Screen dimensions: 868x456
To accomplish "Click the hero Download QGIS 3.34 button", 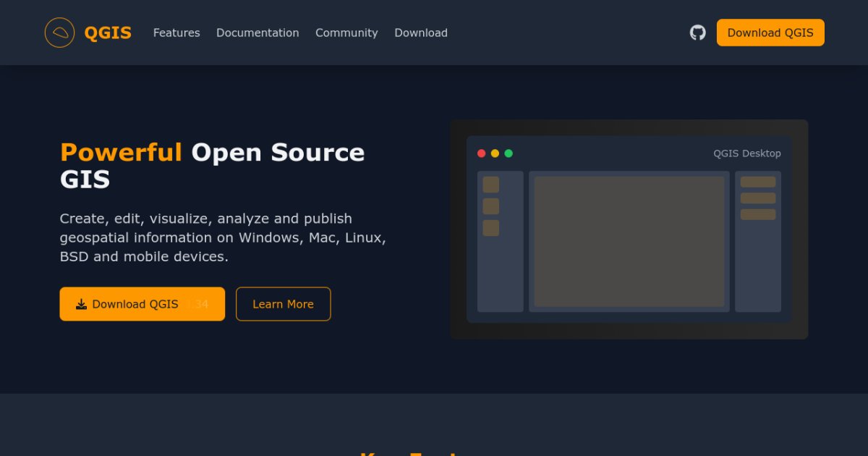I will (142, 304).
